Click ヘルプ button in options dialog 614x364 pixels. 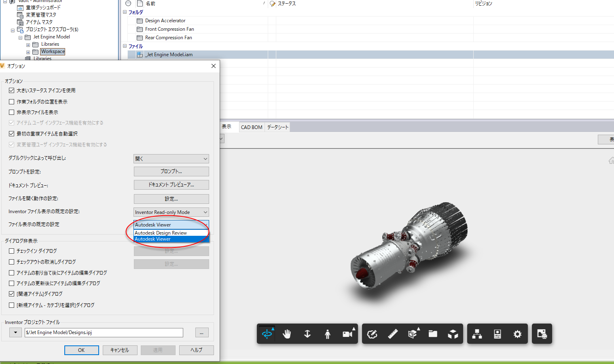(x=197, y=350)
